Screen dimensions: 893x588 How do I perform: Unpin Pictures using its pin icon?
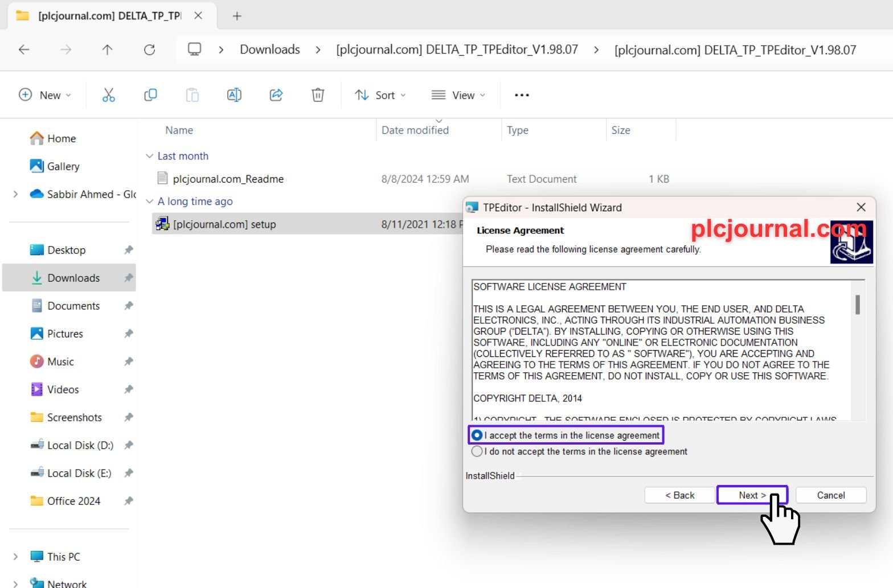(128, 334)
